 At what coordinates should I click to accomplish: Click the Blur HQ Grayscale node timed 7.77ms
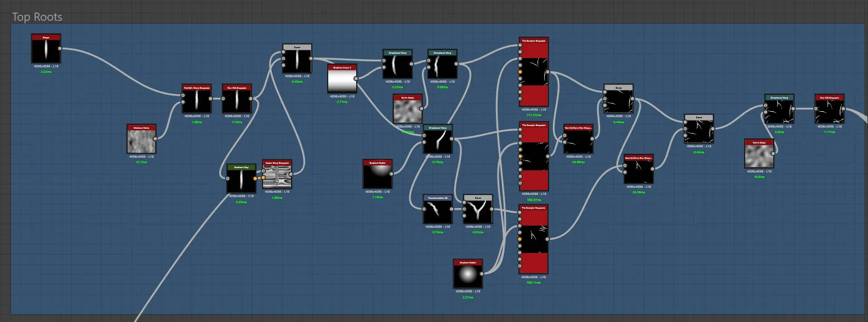tap(829, 109)
